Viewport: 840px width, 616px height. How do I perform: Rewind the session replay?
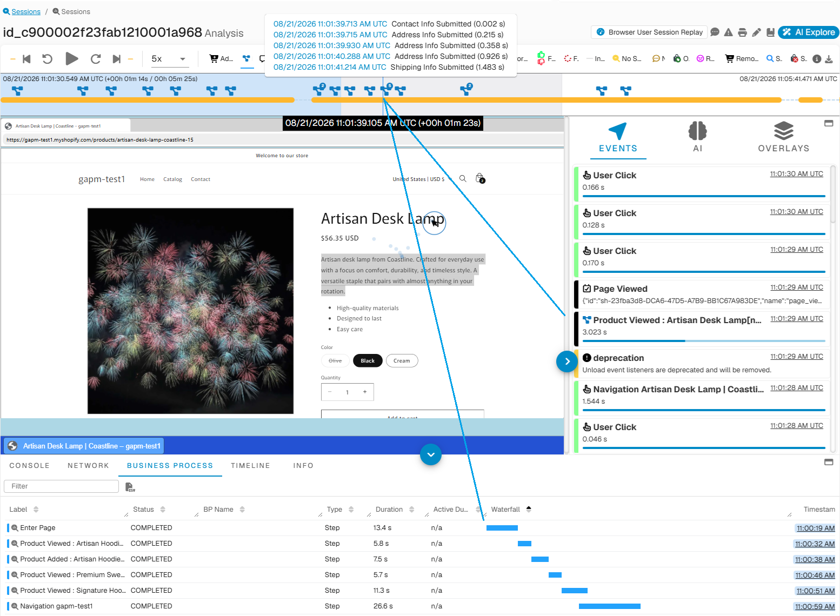pyautogui.click(x=47, y=59)
